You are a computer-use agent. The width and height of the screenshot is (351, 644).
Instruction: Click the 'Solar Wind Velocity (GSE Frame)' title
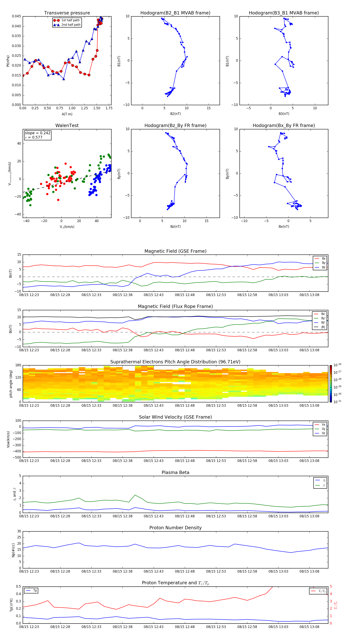tap(175, 417)
